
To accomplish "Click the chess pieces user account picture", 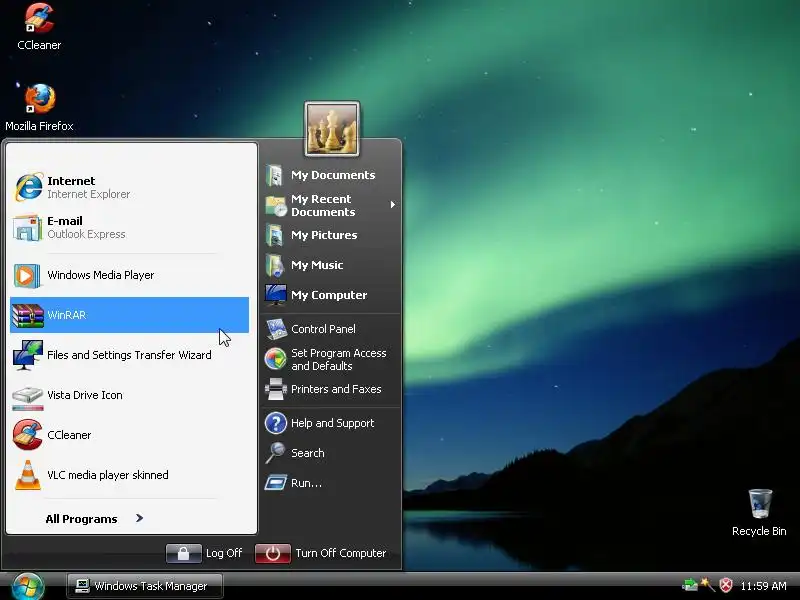I will [x=332, y=129].
